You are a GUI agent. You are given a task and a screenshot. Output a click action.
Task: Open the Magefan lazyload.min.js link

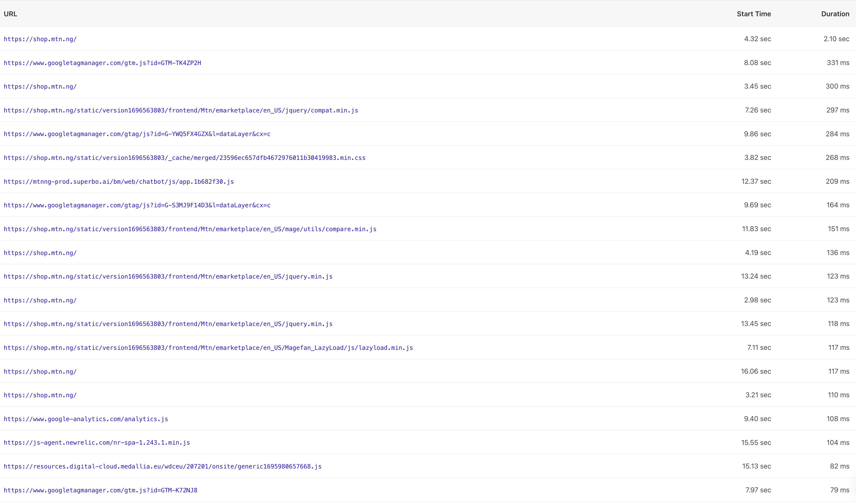point(208,347)
